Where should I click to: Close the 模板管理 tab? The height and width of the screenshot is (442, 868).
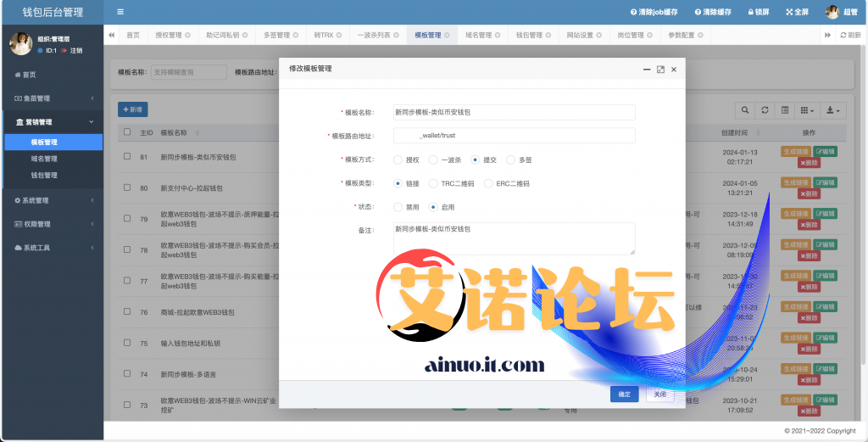(447, 36)
